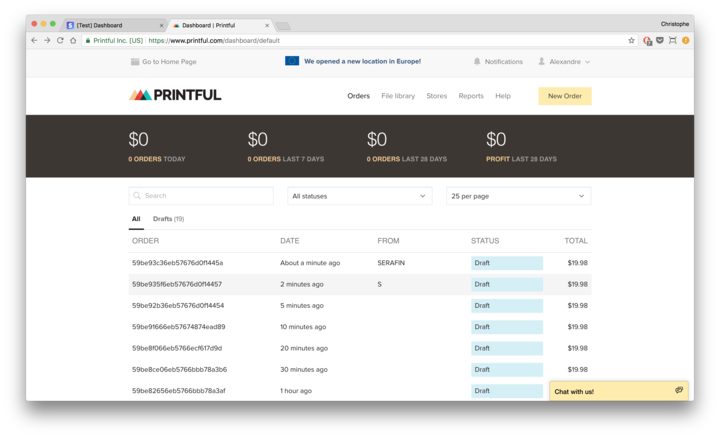Image resolution: width=720 pixels, height=438 pixels.
Task: Click Draft status for 10 minutes ago order
Action: coord(507,327)
